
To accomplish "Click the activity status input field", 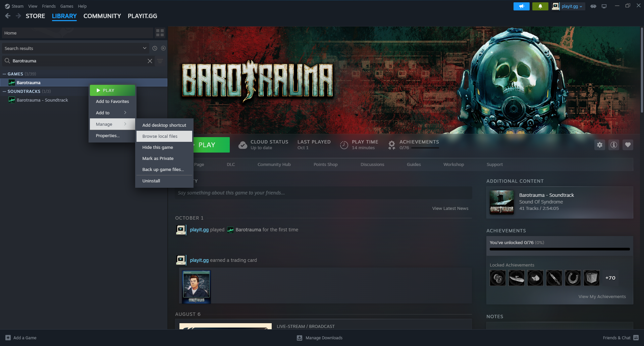I will (323, 193).
